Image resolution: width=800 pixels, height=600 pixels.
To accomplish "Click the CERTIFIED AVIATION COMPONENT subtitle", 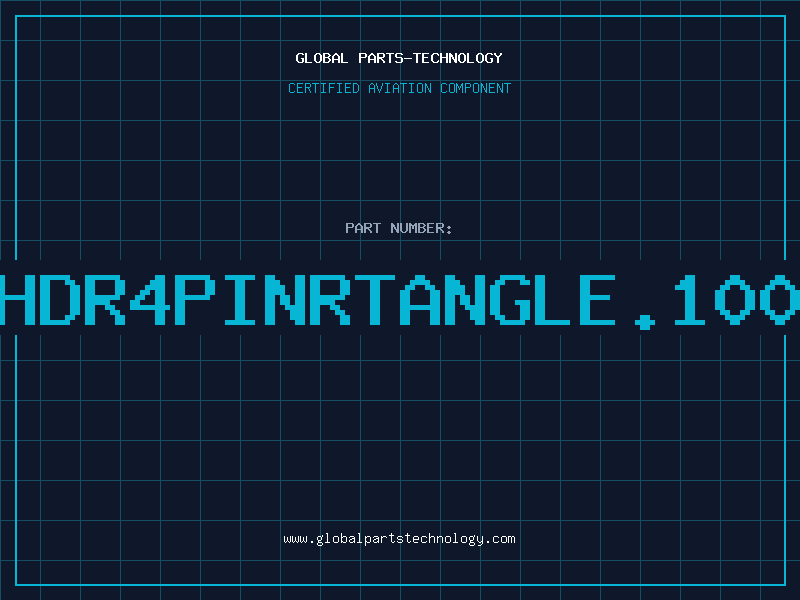I will point(399,88).
